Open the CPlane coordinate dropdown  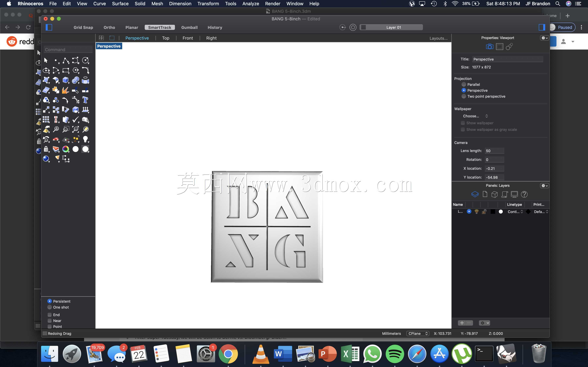click(x=418, y=333)
